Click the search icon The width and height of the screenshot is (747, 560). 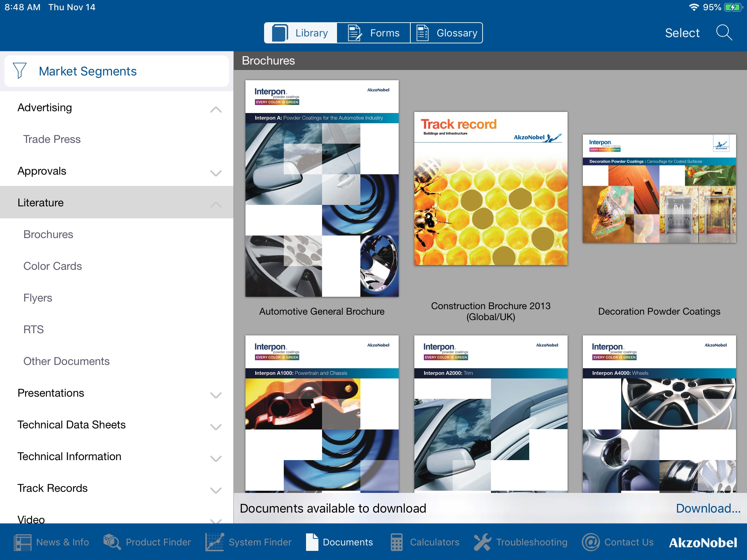[x=724, y=32]
